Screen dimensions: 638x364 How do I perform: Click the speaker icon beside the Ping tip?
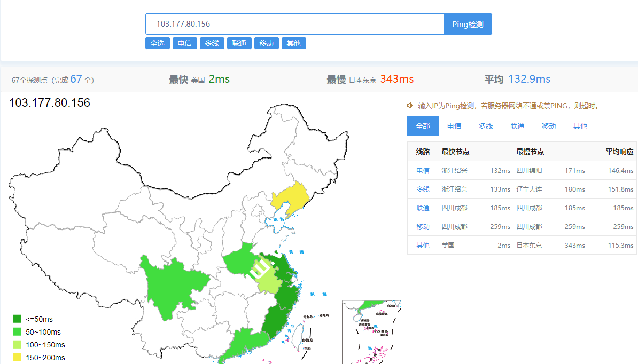(x=410, y=106)
